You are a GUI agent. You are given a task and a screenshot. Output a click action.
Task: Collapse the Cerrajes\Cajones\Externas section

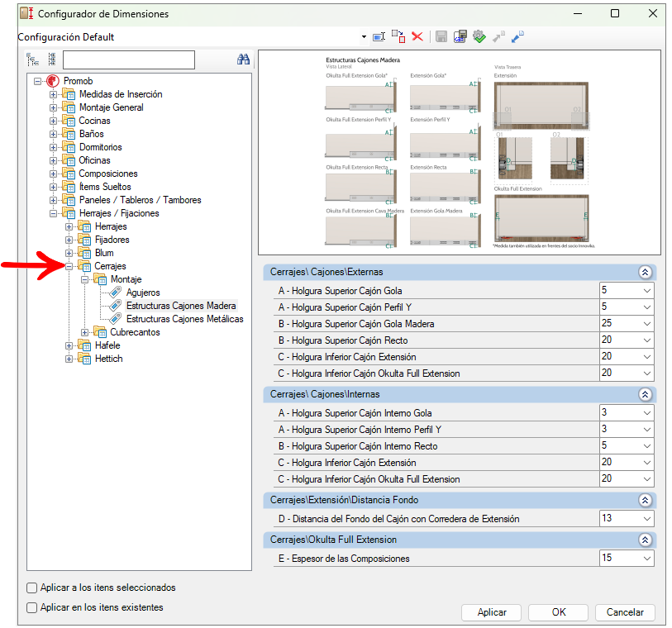(645, 272)
